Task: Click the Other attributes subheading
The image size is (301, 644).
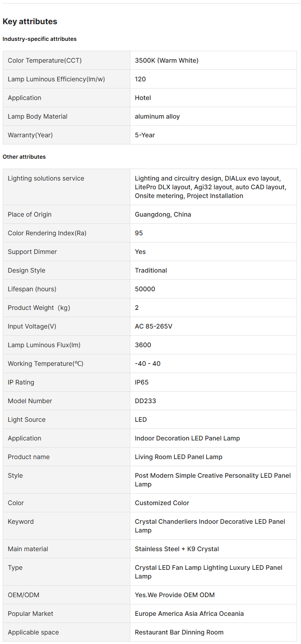Action: tap(24, 157)
